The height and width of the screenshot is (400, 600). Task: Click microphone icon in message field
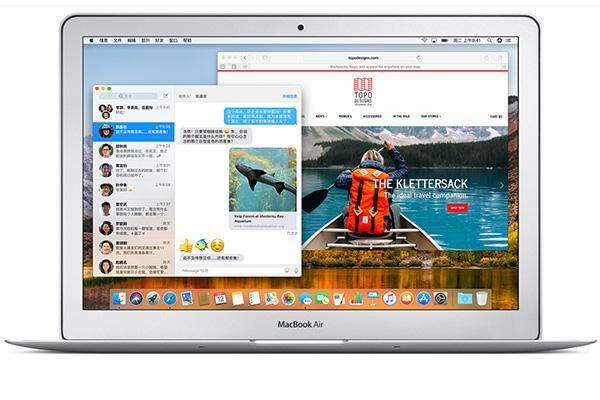pos(296,271)
